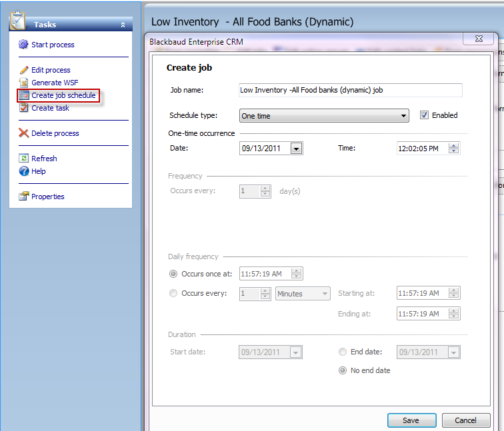Viewport: 504px width, 431px height.
Task: Open the Start date picker dropdown
Action: coord(295,352)
